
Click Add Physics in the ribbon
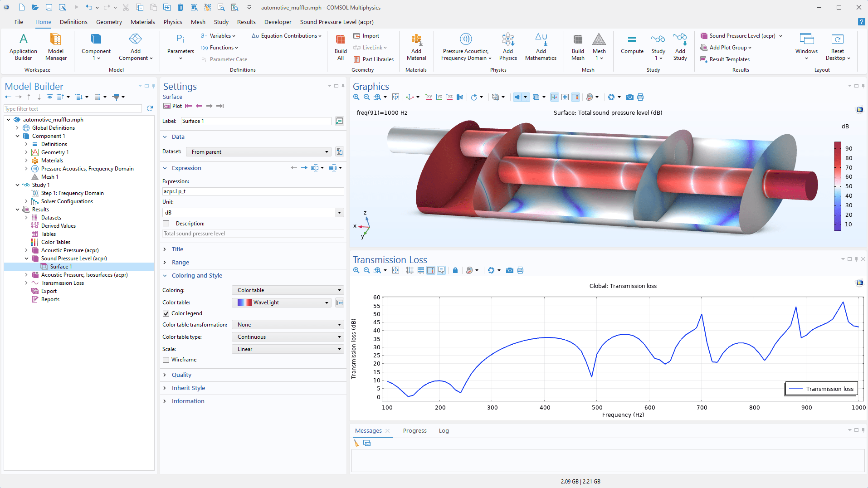[x=508, y=47]
